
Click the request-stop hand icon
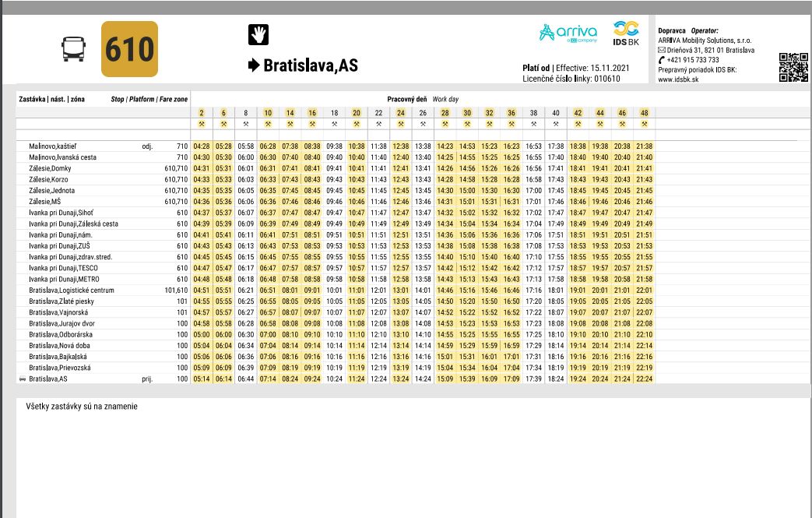258,34
